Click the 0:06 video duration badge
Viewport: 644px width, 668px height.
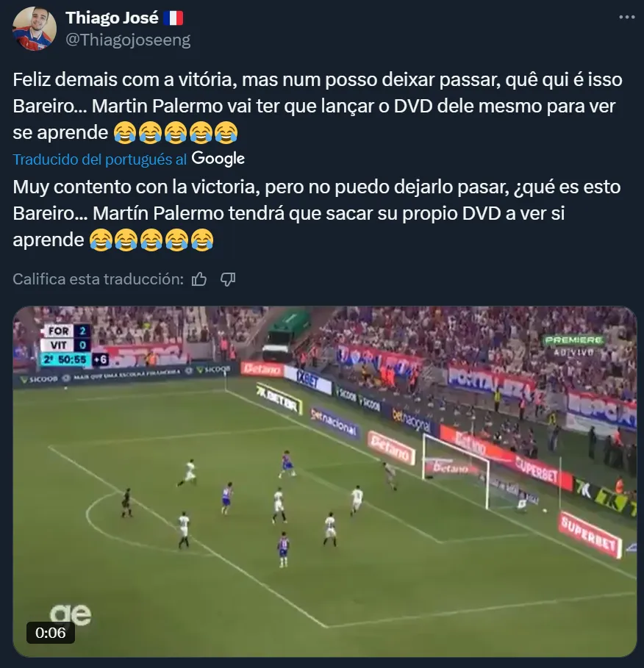(x=50, y=633)
